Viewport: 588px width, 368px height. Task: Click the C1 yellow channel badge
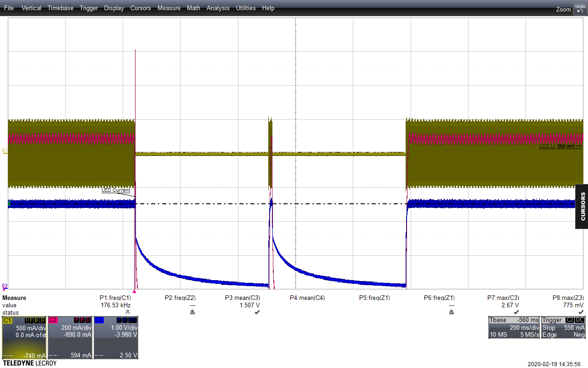[x=8, y=320]
